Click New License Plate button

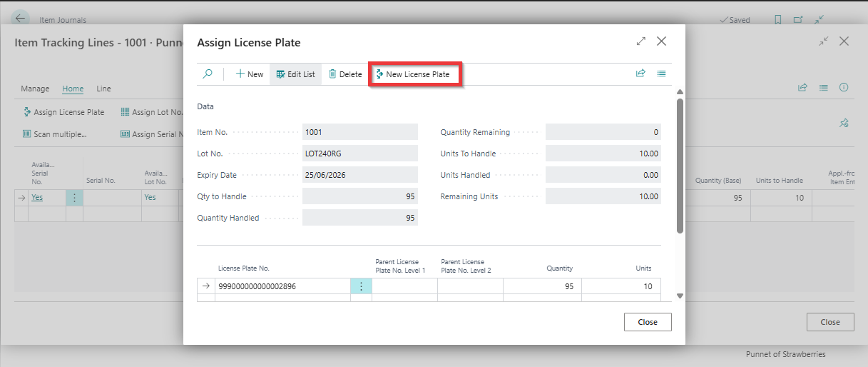[413, 74]
